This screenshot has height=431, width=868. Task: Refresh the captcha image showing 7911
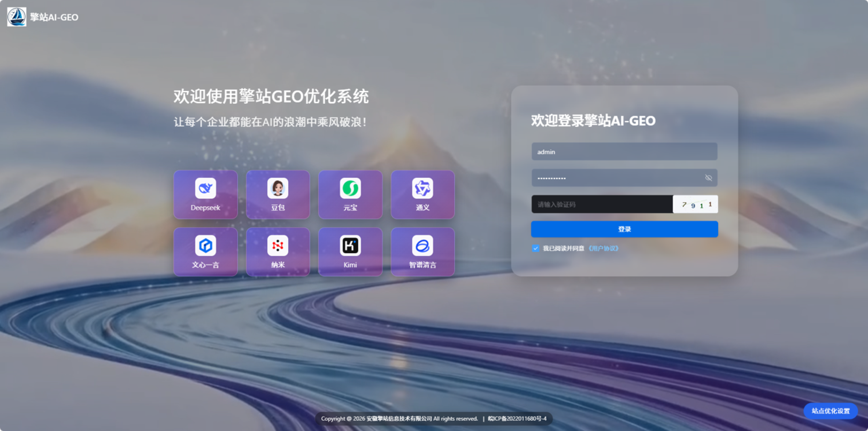click(695, 204)
